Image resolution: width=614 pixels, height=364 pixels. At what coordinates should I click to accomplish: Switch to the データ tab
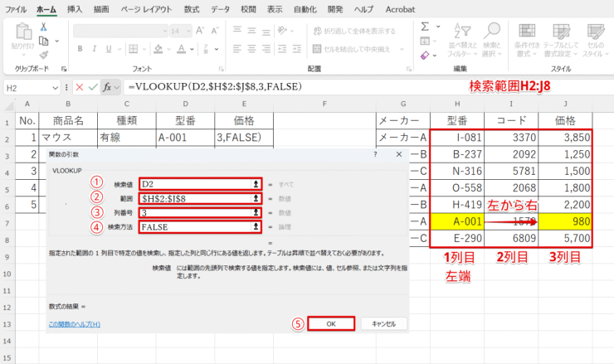click(220, 9)
